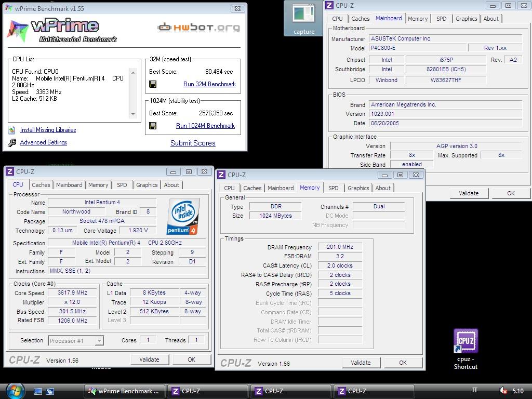Switch to Caches tab in CPU window

[x=41, y=185]
